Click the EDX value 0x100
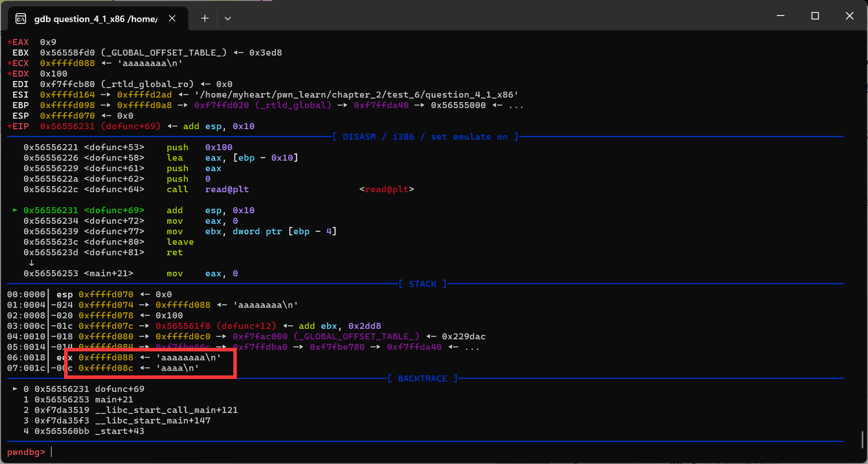This screenshot has height=464, width=868. (x=54, y=74)
